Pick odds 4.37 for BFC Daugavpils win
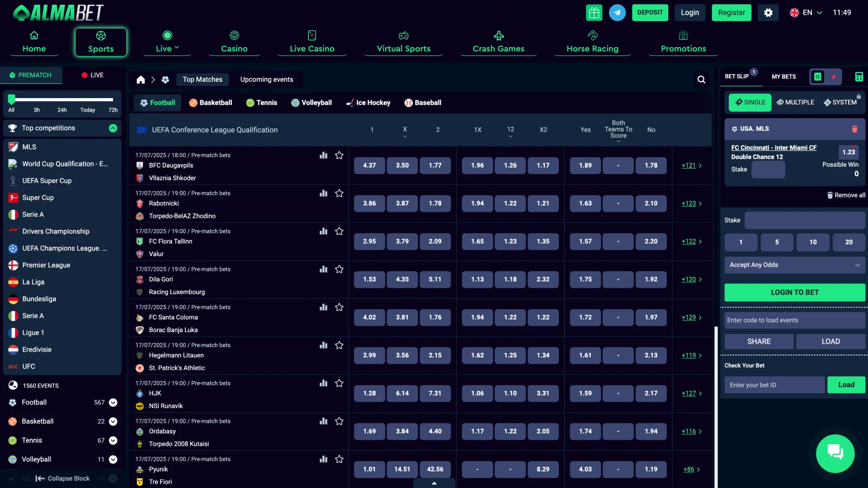The image size is (868, 488). (x=369, y=166)
